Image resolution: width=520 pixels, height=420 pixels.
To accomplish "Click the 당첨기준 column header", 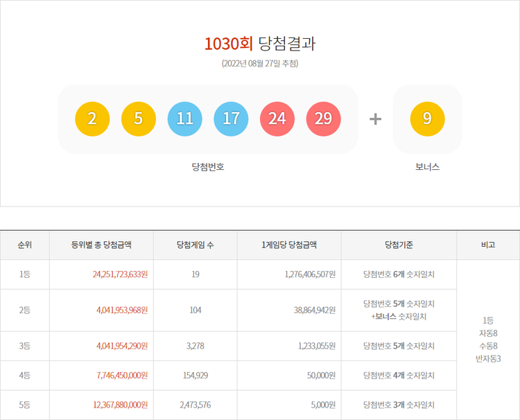I will coord(399,245).
